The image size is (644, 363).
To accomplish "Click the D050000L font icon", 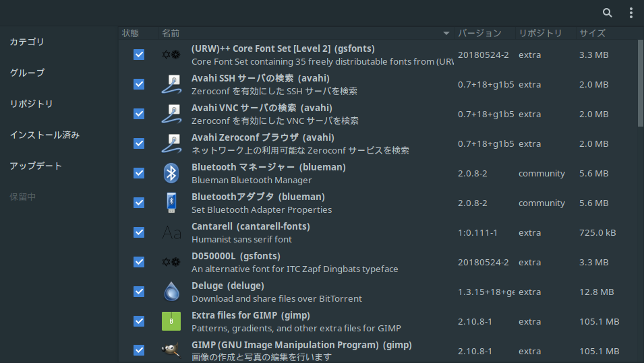I will [171, 262].
